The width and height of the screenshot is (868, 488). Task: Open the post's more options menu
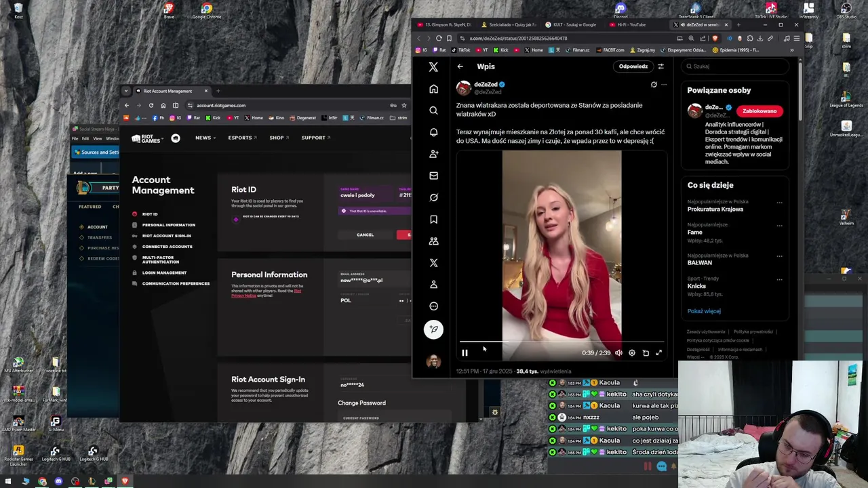[664, 85]
